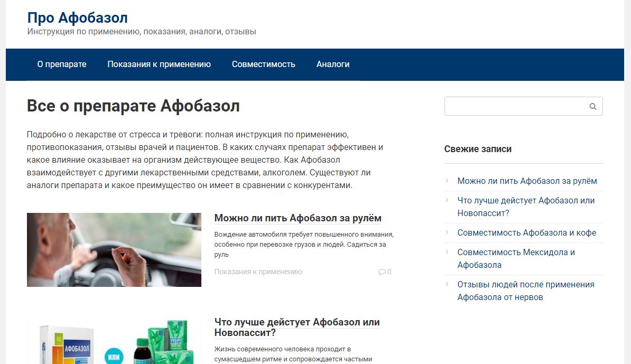631x364 pixels.
Task: Go to 'Совместимость' menu section
Action: [264, 64]
